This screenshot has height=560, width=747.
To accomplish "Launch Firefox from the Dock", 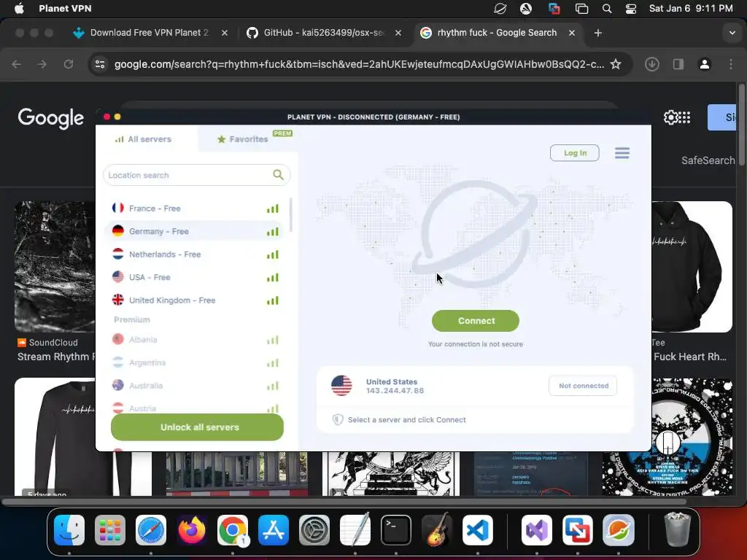I will click(x=192, y=529).
